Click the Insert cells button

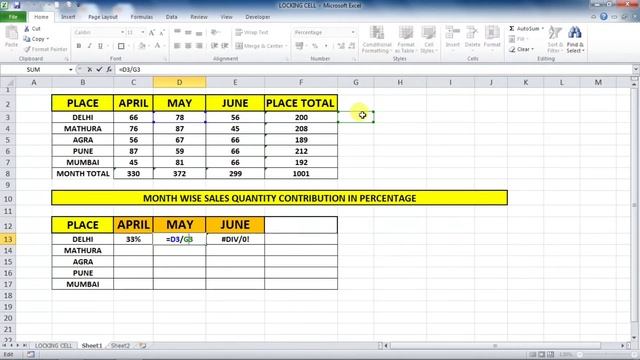tap(452, 38)
